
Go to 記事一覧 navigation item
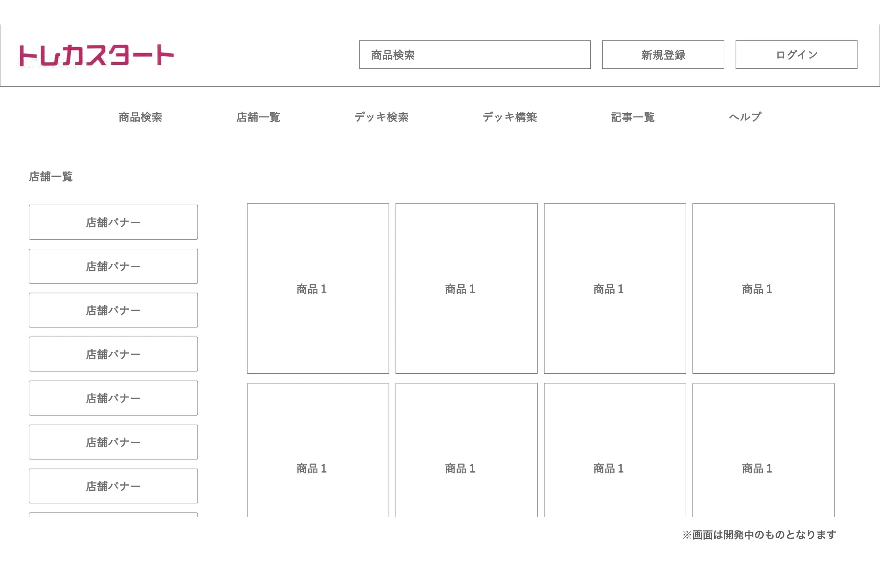(x=633, y=117)
